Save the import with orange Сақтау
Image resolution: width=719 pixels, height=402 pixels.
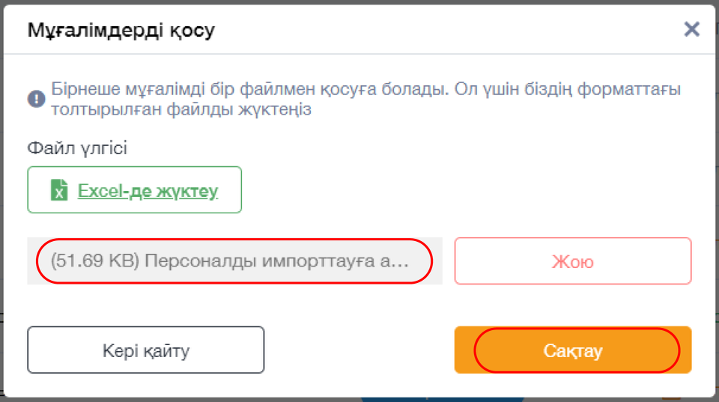pos(573,351)
